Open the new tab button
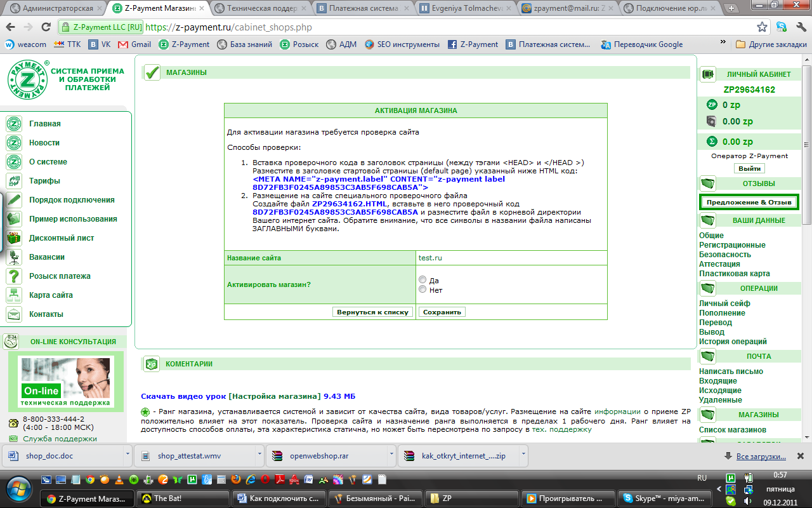The image size is (812, 508). [731, 8]
